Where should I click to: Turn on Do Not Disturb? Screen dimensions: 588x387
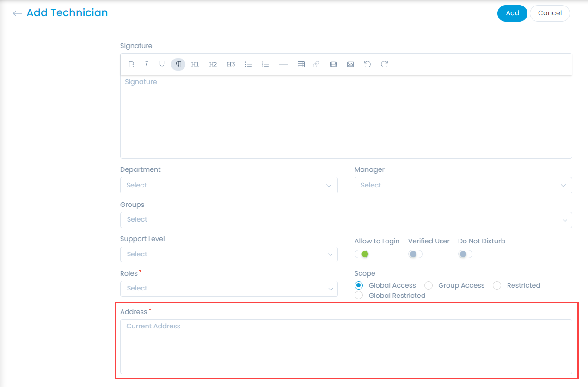point(465,254)
